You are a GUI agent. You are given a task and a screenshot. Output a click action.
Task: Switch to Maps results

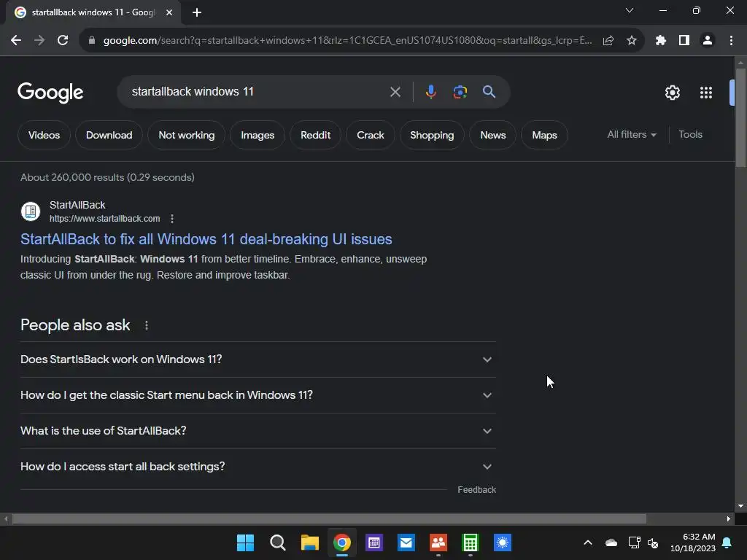[544, 135]
